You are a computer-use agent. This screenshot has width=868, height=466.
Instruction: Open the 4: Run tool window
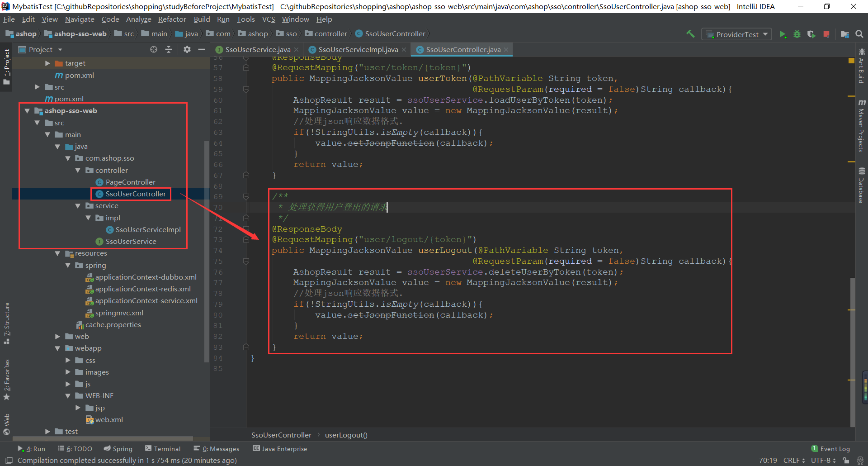[32, 449]
